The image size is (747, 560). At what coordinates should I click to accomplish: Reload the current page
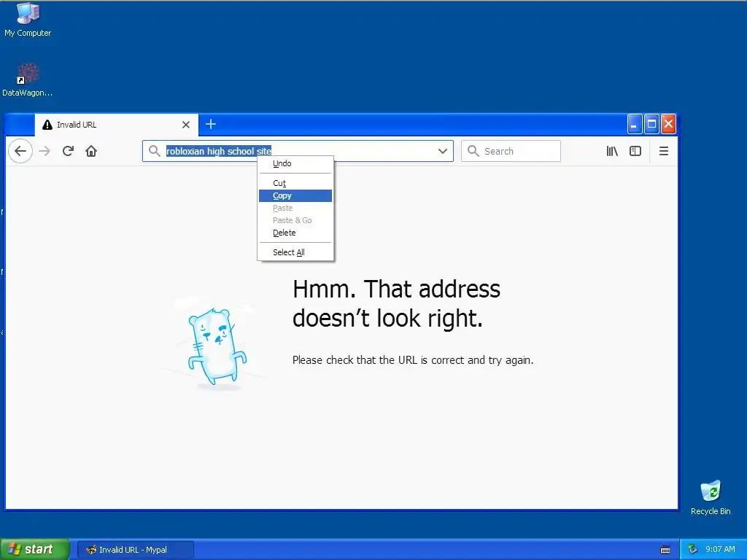click(x=68, y=151)
